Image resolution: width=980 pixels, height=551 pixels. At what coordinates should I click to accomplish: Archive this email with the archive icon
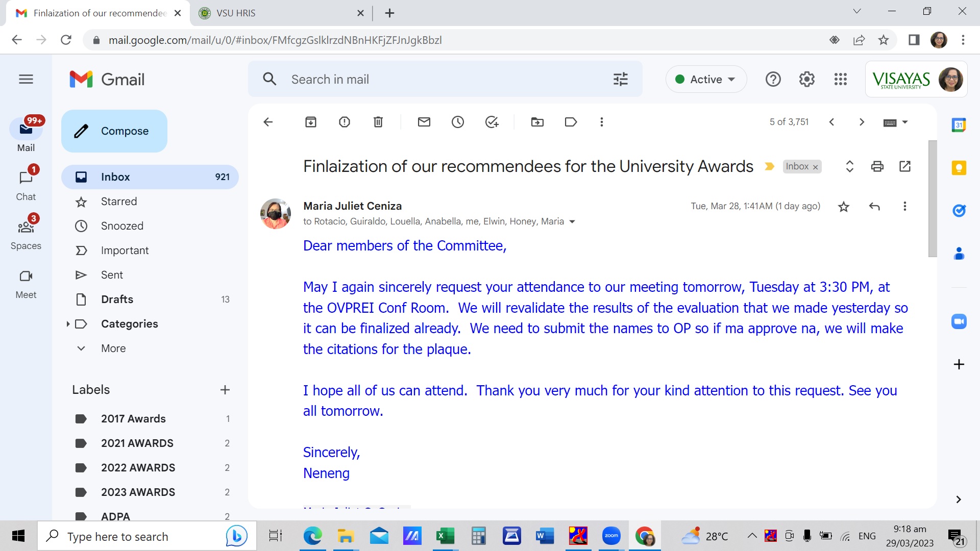[311, 122]
